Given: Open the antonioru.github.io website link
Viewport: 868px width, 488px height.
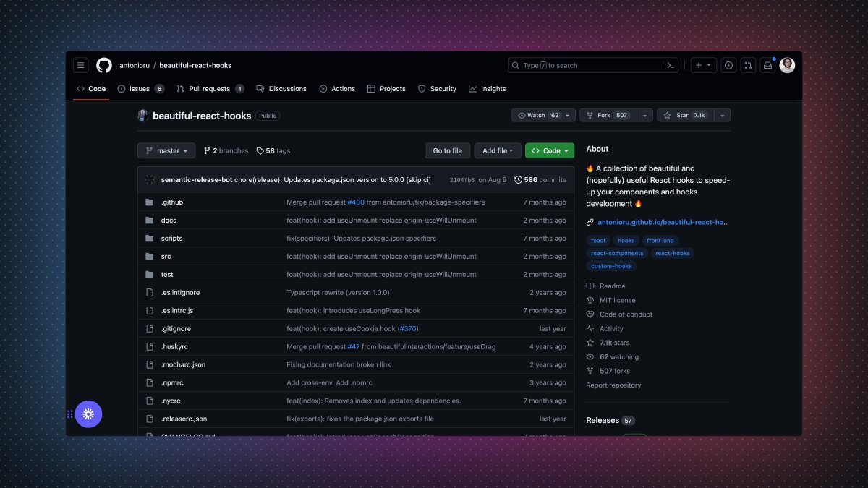Looking at the screenshot, I should [x=663, y=222].
